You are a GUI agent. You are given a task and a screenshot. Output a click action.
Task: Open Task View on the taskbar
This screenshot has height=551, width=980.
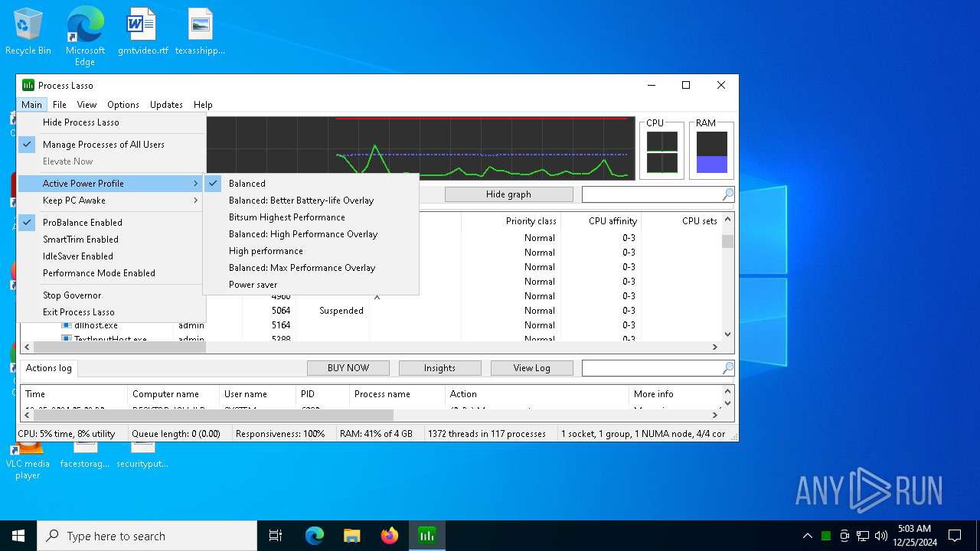(x=276, y=536)
